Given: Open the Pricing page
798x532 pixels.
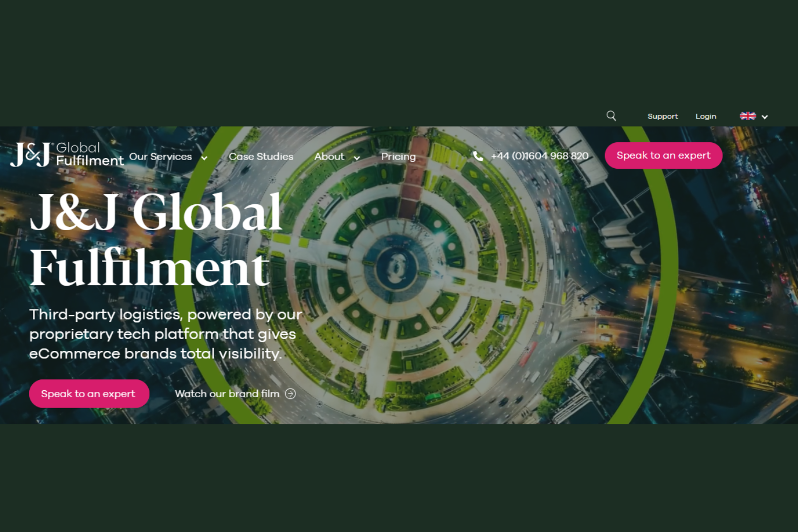Looking at the screenshot, I should 398,156.
